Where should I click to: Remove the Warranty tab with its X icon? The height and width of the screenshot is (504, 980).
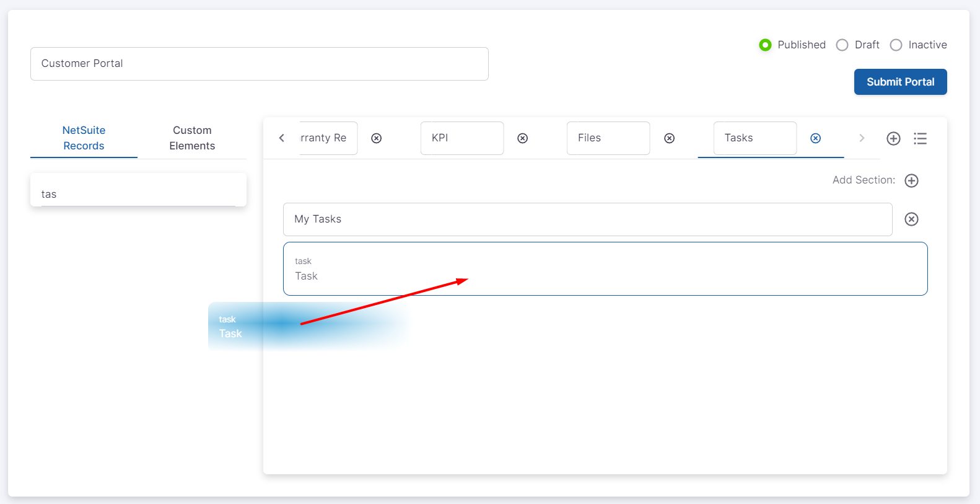(x=376, y=138)
